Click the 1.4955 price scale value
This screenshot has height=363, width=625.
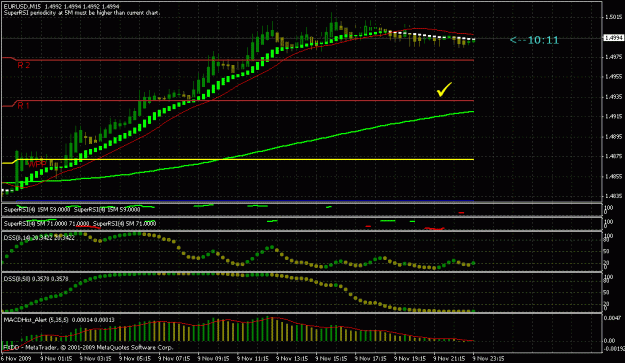tap(614, 77)
